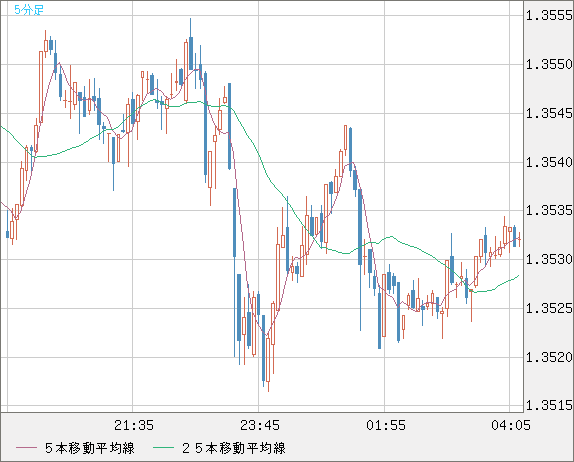The height and width of the screenshot is (462, 574).
Task: Click the 23:45 time axis label
Action: [260, 425]
